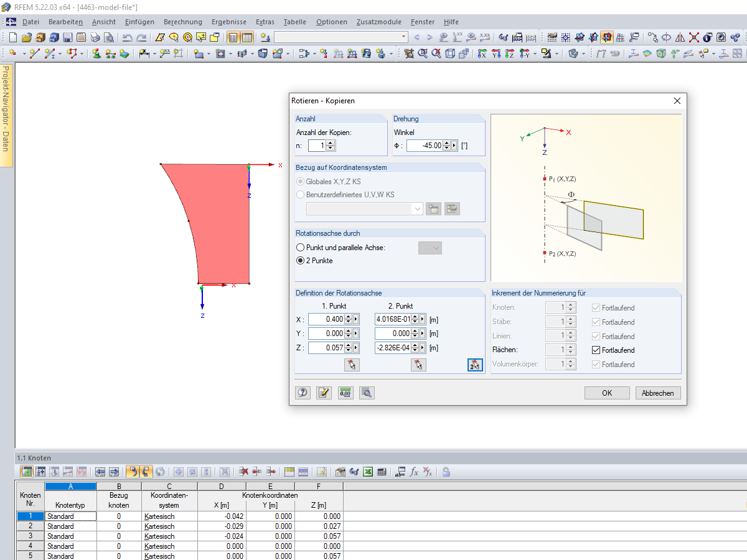The height and width of the screenshot is (560, 747).
Task: Click the delete row icon in the table toolbar
Action: (243, 472)
